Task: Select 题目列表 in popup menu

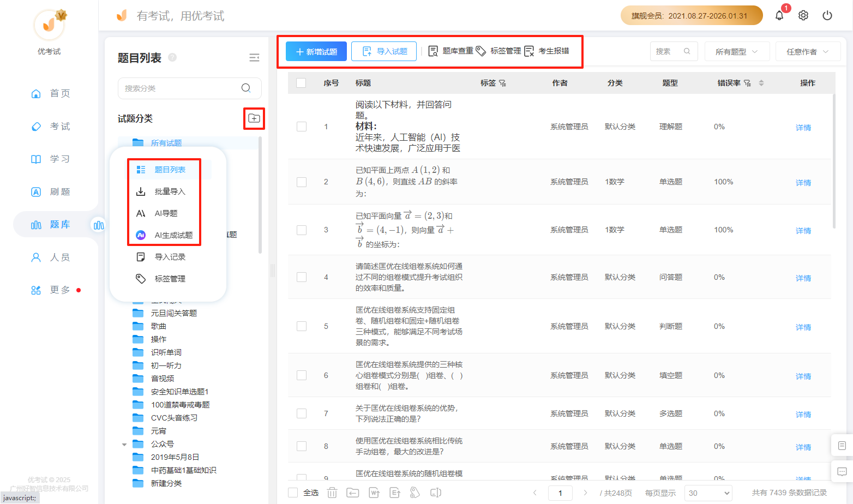Action: (x=170, y=170)
